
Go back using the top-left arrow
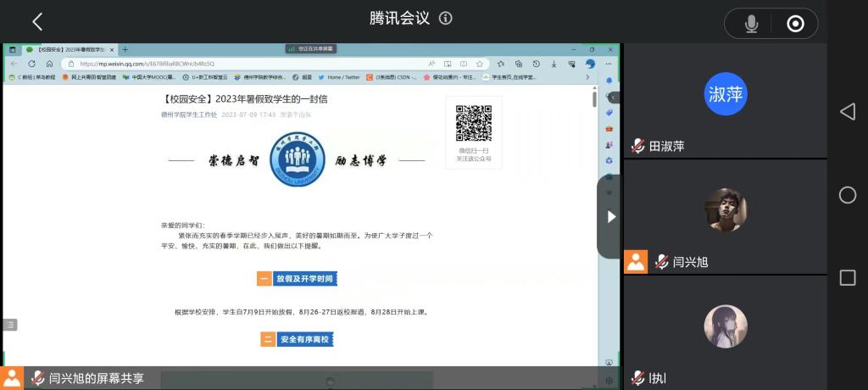37,22
